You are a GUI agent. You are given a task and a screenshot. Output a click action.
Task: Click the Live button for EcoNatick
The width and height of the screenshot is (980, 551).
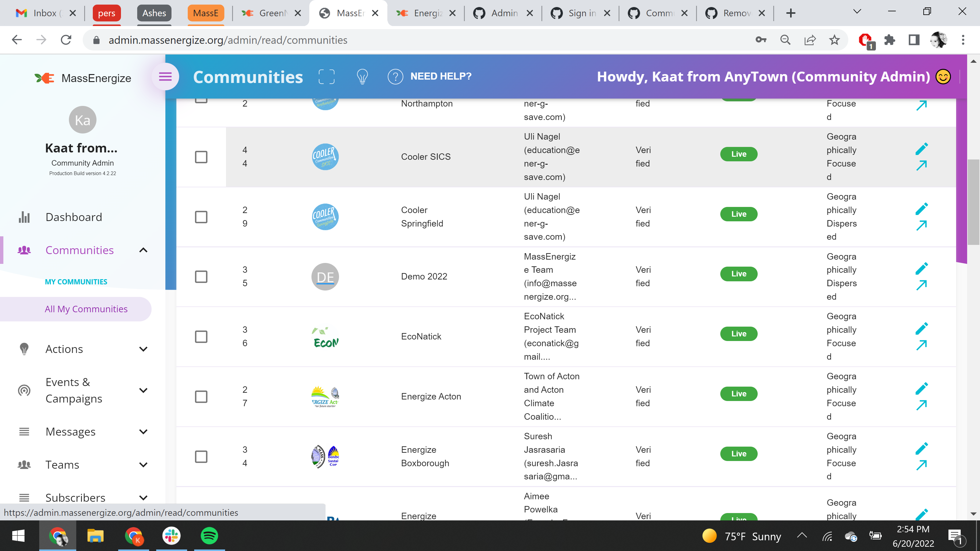(x=738, y=333)
